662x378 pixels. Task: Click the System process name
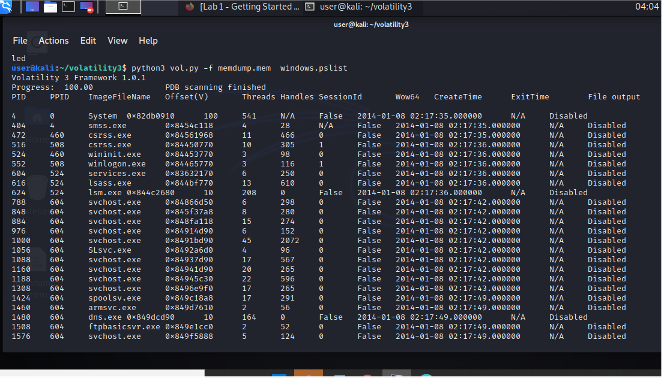click(103, 116)
